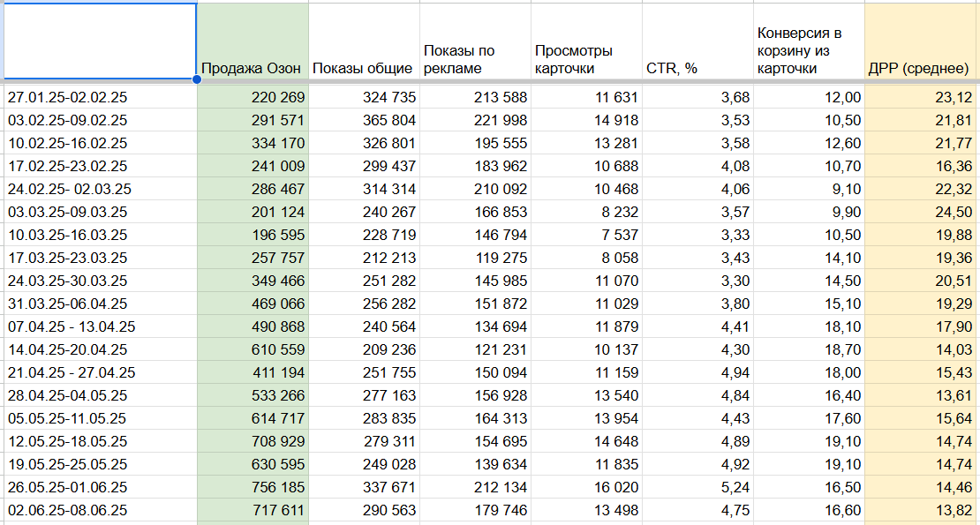Select the date range cell 02.06.25-08.06.25
Screen dimensions: 980x525
tap(99, 510)
